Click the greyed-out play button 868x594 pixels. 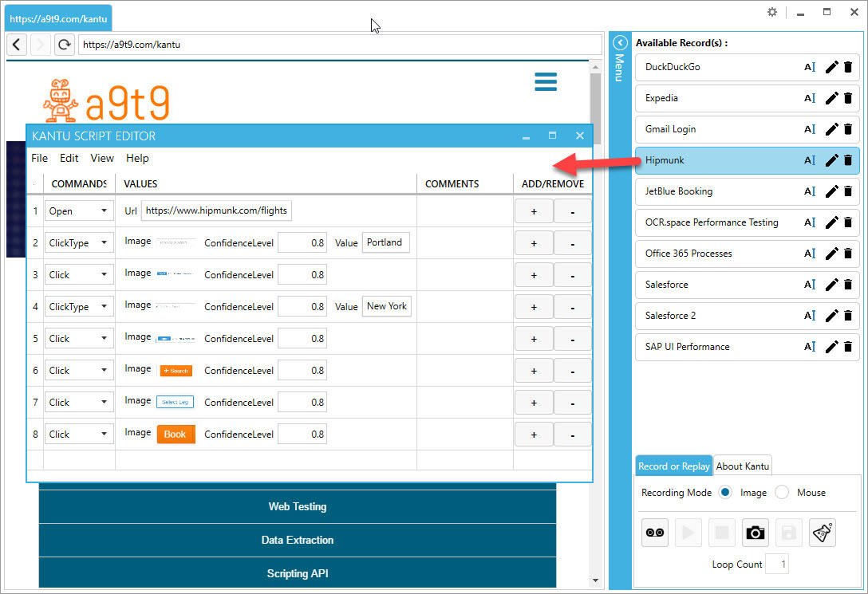pos(688,533)
